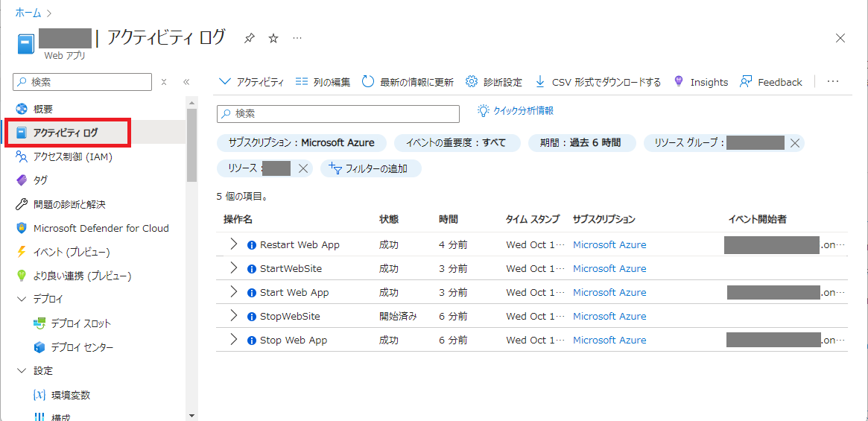Image resolution: width=868 pixels, height=421 pixels.
Task: Expand the アクティビティ toolbar dropdown
Action: (252, 82)
